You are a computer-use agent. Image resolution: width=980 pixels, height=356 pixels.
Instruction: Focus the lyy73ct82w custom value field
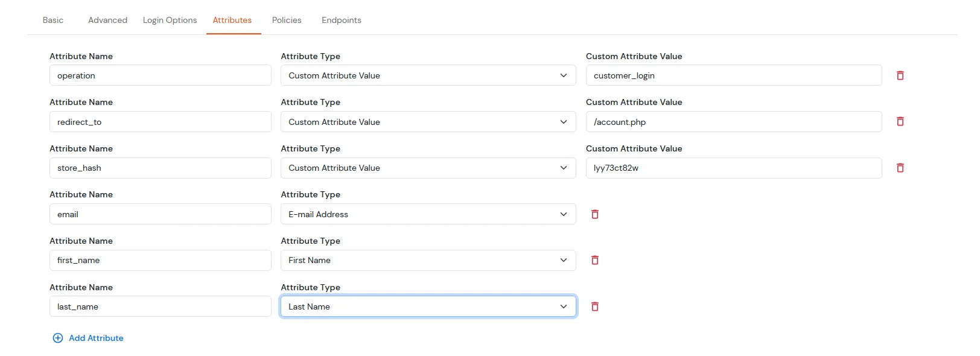pos(734,168)
